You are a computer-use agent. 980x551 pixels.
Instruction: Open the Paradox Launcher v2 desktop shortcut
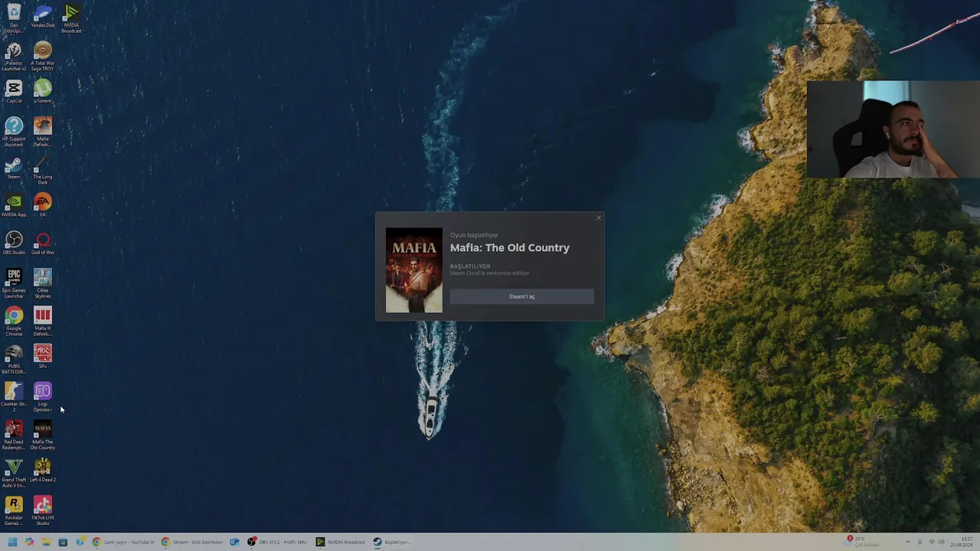pos(14,57)
